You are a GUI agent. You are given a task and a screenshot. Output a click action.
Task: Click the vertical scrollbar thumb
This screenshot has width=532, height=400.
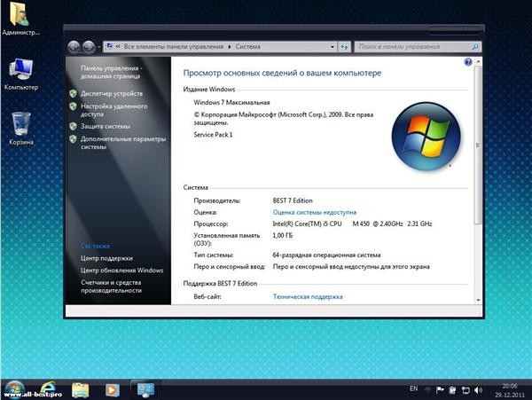coord(478,145)
